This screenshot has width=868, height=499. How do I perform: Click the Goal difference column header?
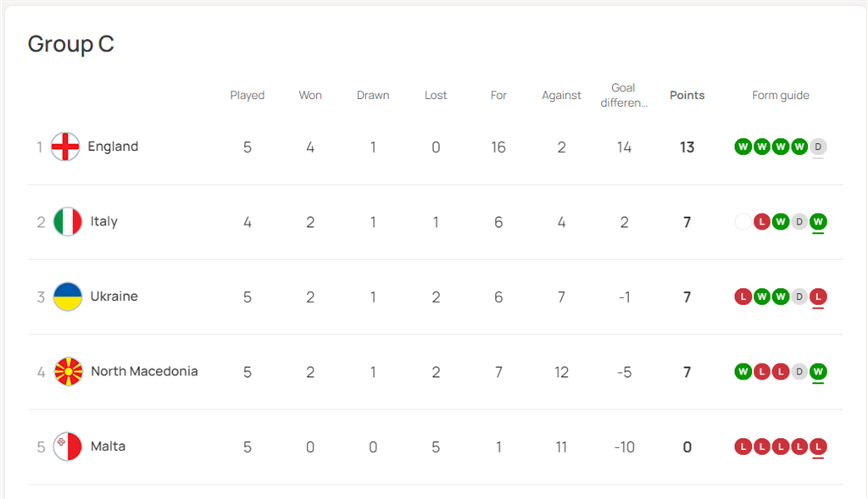click(624, 96)
